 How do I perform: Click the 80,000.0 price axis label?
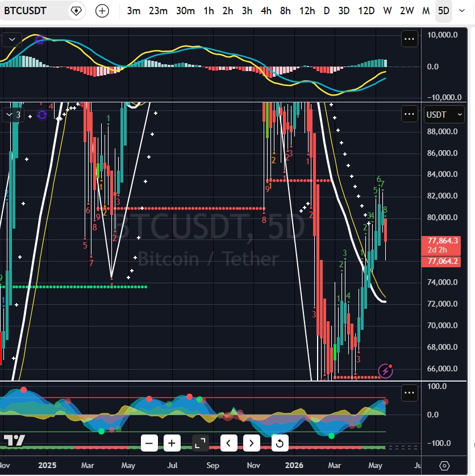[442, 217]
